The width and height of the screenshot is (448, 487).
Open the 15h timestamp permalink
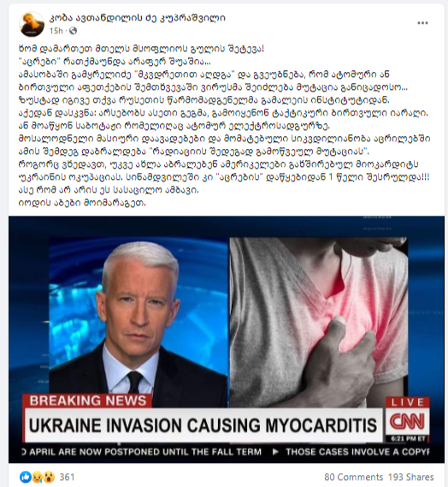(56, 31)
